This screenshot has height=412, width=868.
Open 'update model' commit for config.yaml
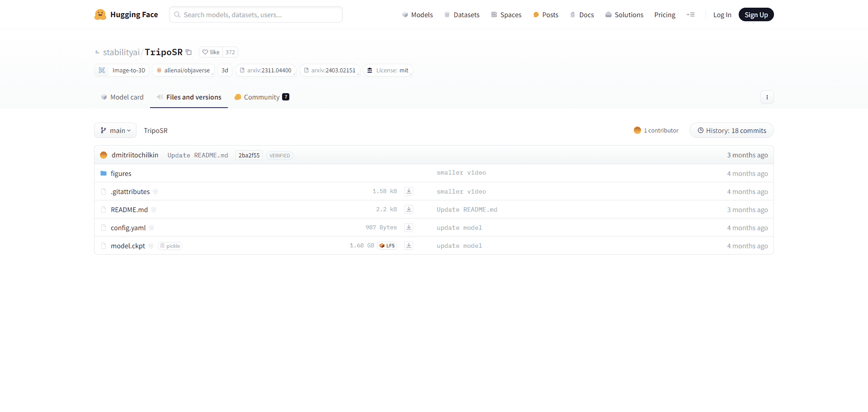[459, 227]
